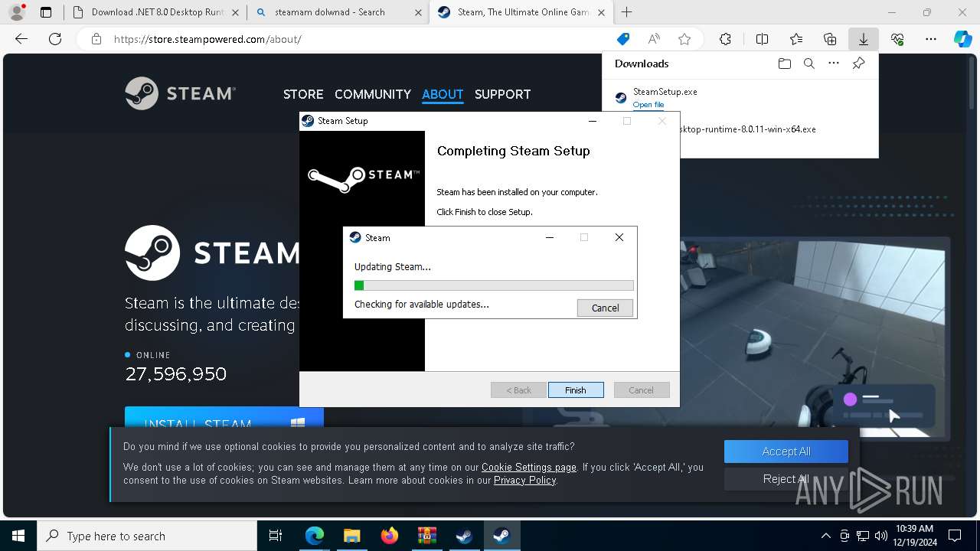Screen dimensions: 980x551
Task: Open the downloads folder icon
Action: [x=785, y=64]
